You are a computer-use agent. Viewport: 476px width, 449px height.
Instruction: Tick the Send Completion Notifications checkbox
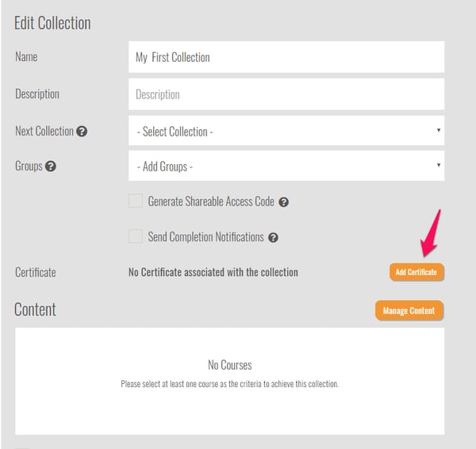136,236
